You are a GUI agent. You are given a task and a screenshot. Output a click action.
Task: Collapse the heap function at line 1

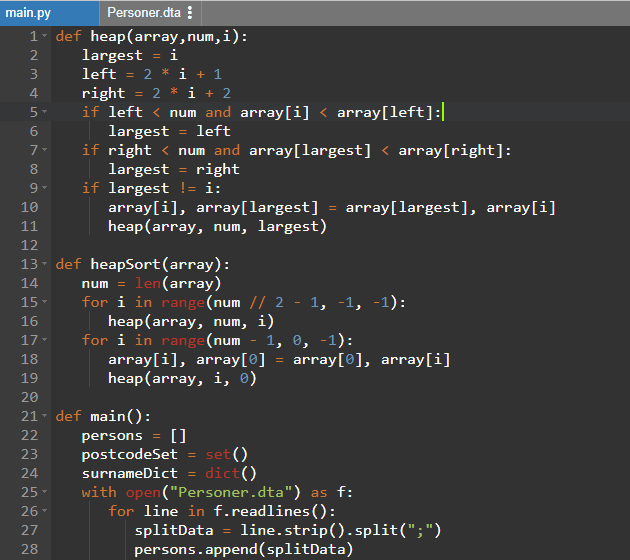[x=44, y=36]
